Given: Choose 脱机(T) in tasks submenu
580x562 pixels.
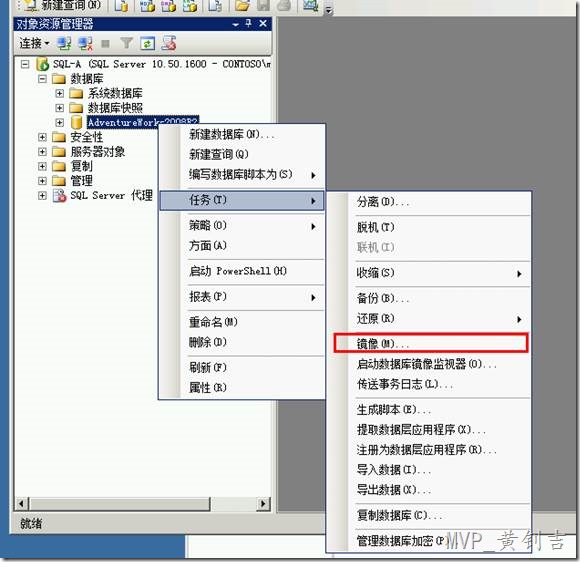Looking at the screenshot, I should point(429,227).
